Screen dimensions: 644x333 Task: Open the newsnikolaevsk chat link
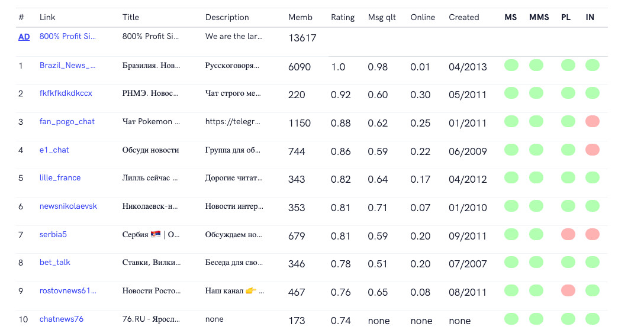68,206
